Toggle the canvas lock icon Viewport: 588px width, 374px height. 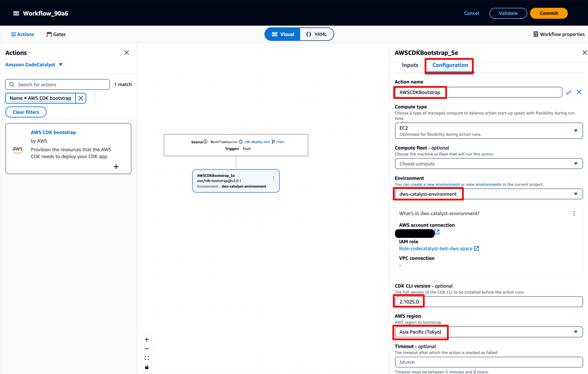click(147, 367)
